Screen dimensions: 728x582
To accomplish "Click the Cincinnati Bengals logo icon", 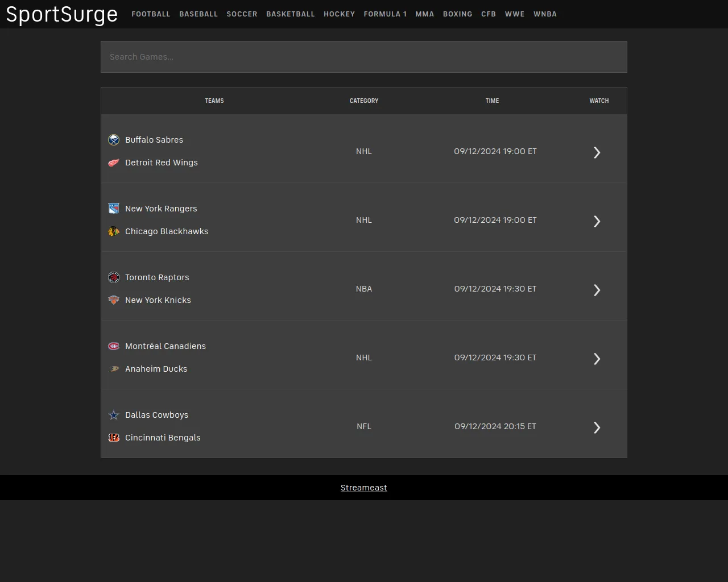I will (114, 438).
